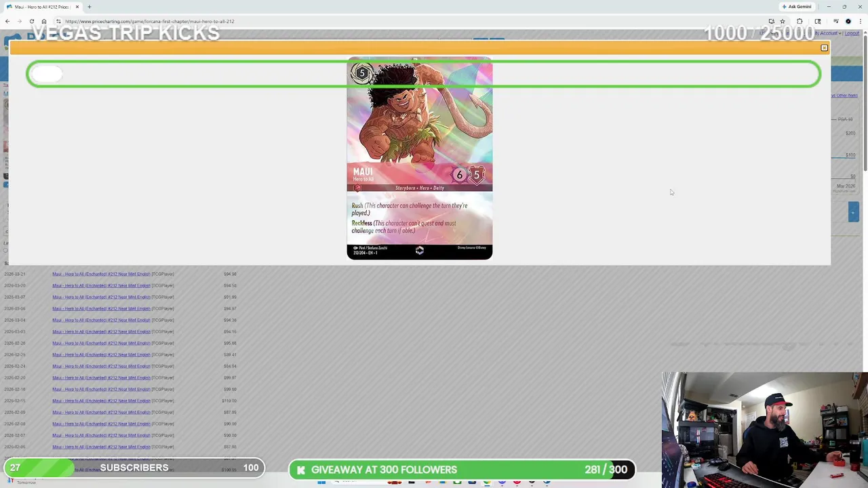Open the 2026-02-24 Maui sale listing
Image resolution: width=868 pixels, height=488 pixels.
pyautogui.click(x=101, y=366)
